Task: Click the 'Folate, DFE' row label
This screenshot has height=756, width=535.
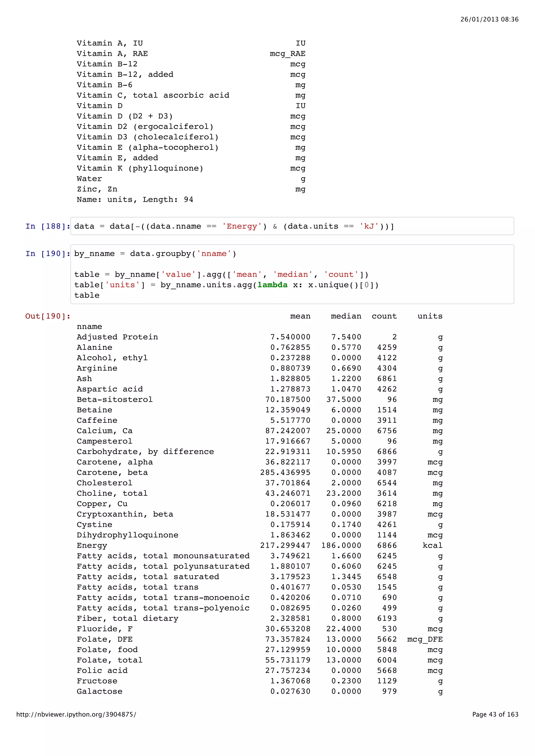Action: [x=104, y=639]
